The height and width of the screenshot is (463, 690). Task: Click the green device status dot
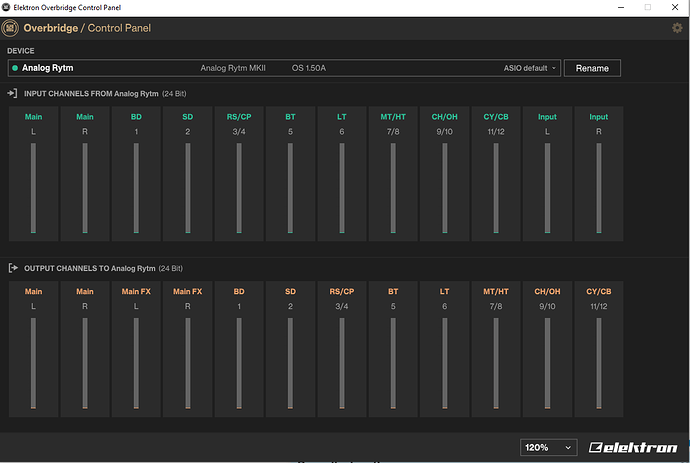[x=15, y=68]
